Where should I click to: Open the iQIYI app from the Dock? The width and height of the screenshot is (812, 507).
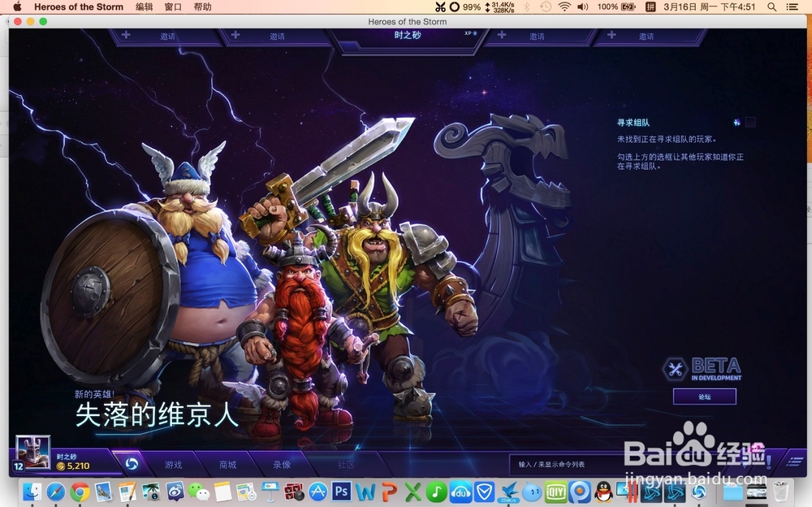click(555, 492)
